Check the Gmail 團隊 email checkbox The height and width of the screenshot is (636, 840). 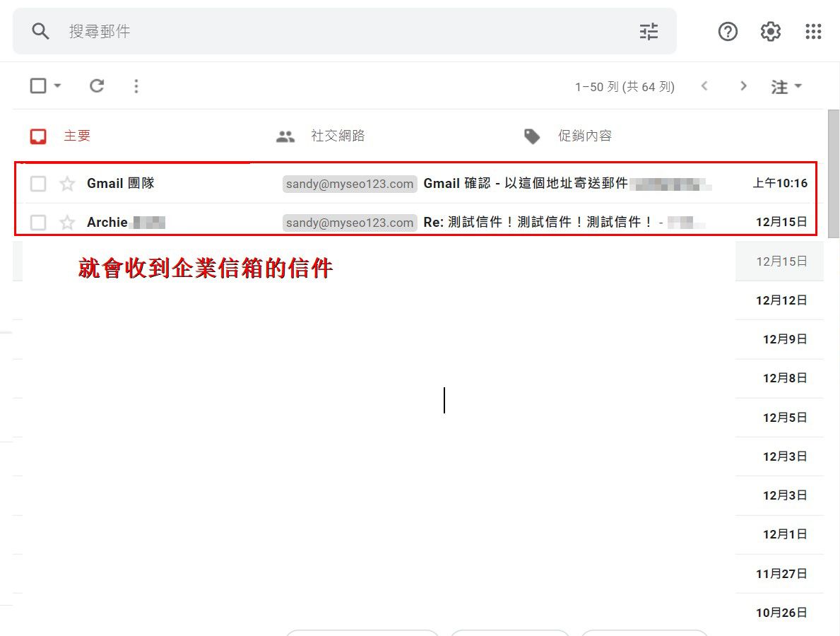tap(38, 184)
